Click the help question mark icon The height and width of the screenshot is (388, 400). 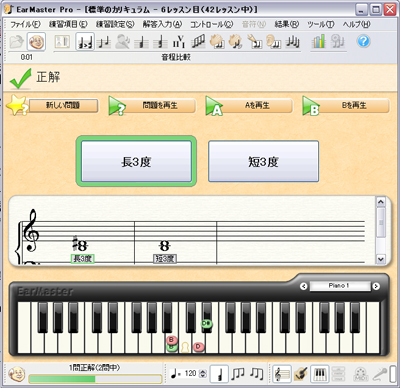364,42
